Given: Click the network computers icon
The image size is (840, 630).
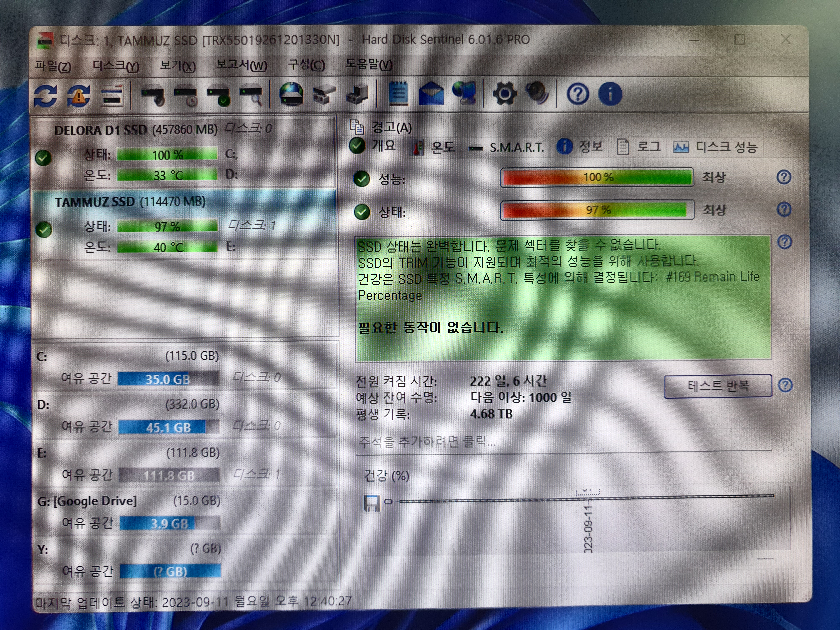Looking at the screenshot, I should 464,93.
